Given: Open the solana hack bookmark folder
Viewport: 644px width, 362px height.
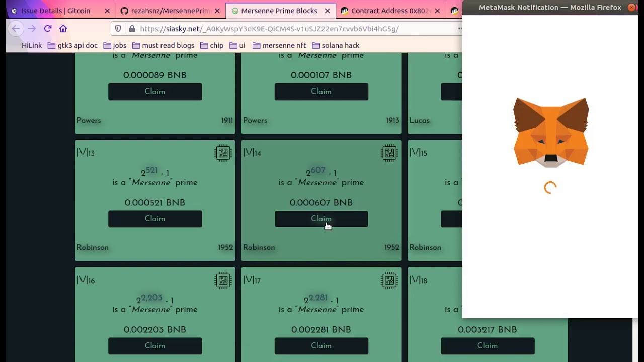Looking at the screenshot, I should click(336, 45).
